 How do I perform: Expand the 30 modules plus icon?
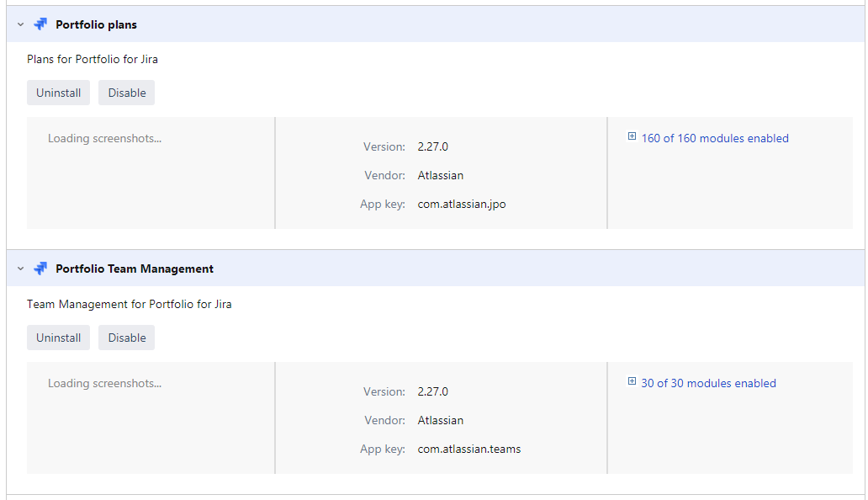click(632, 381)
